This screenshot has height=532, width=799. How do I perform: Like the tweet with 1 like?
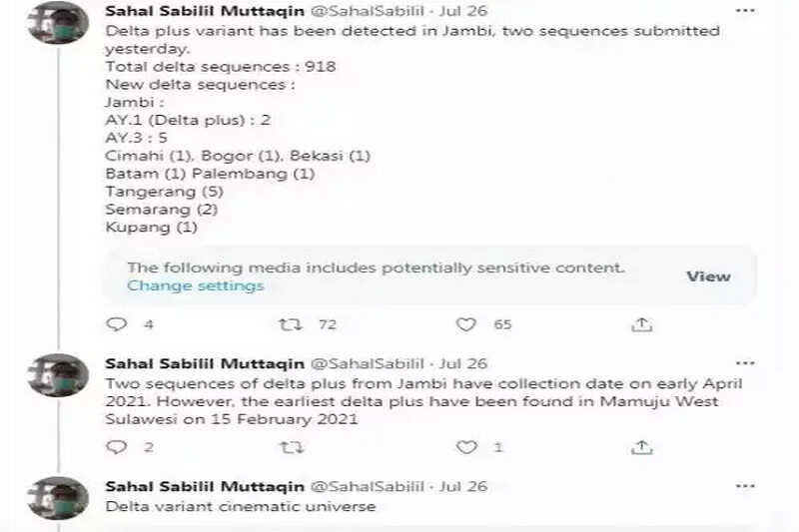click(x=466, y=447)
